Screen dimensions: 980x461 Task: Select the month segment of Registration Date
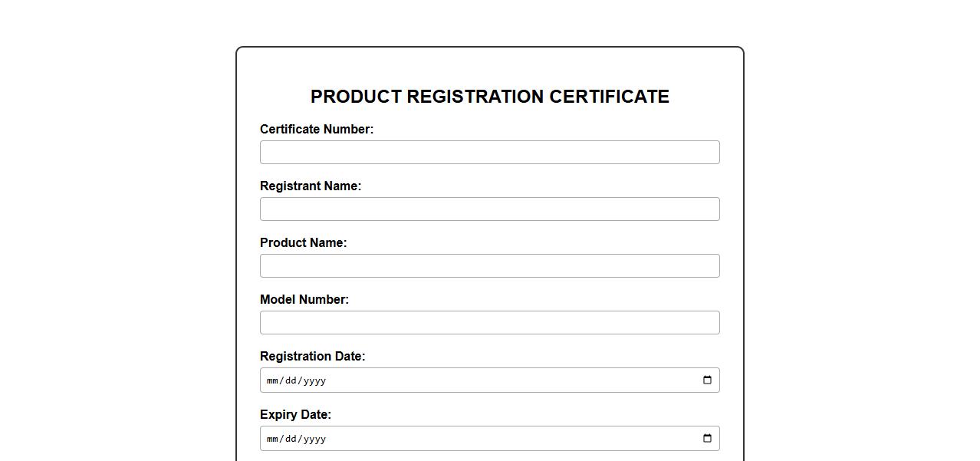click(272, 380)
